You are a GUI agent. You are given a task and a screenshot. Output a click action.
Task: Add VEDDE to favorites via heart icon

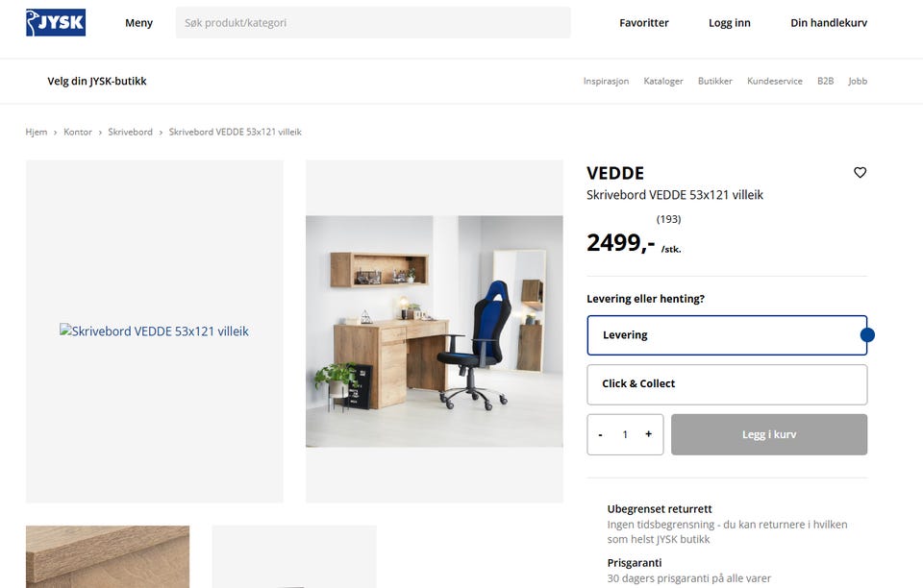860,172
